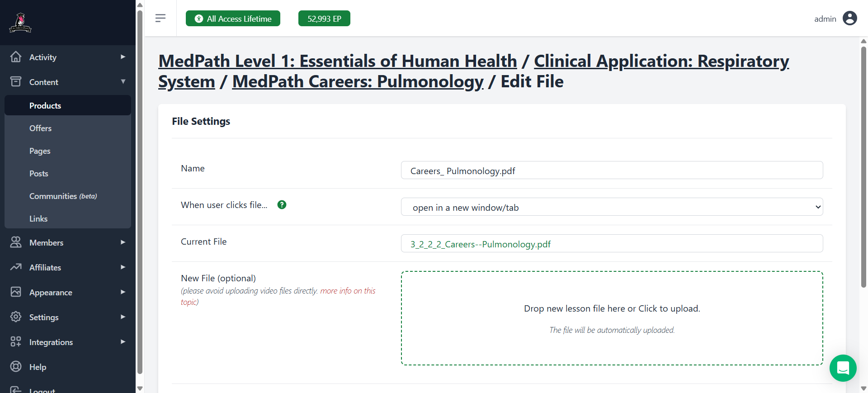Open the help tooltip next to 'When user clicks file'
The image size is (868, 393).
point(282,205)
